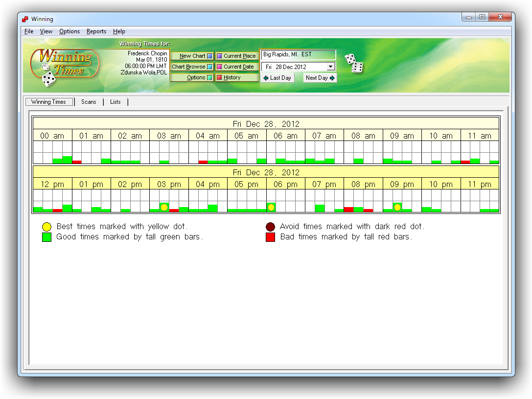Click the yellow dot in 06 pm column
The height and width of the screenshot is (399, 532).
pyautogui.click(x=271, y=208)
